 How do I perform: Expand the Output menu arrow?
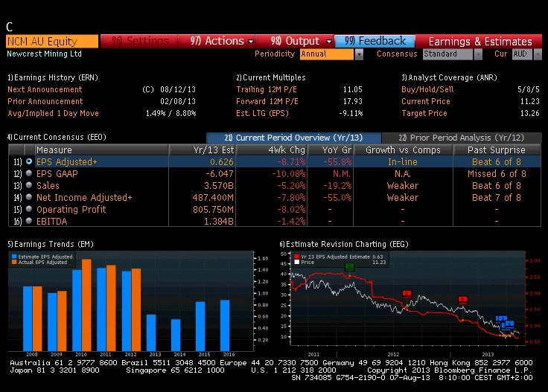pyautogui.click(x=328, y=42)
